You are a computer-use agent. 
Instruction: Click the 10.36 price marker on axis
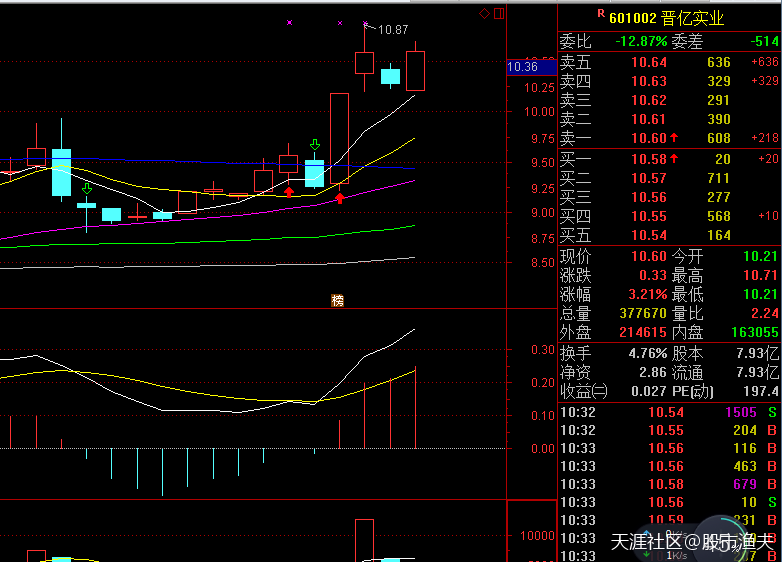pyautogui.click(x=523, y=67)
